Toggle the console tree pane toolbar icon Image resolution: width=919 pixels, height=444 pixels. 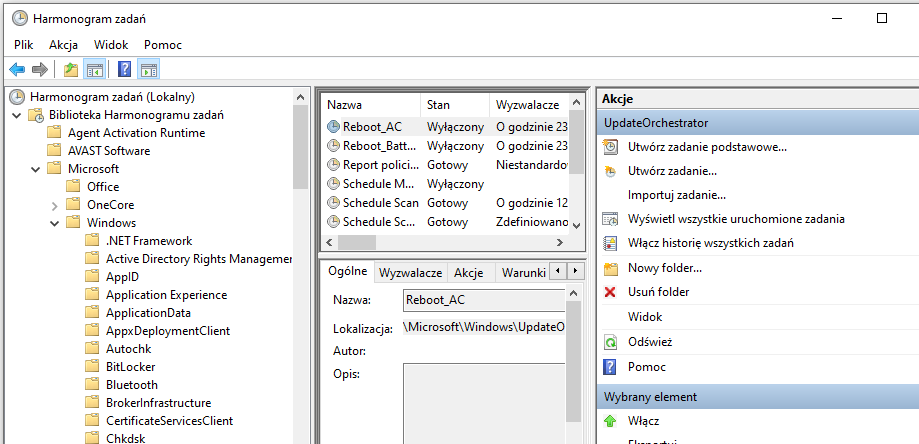(x=94, y=70)
